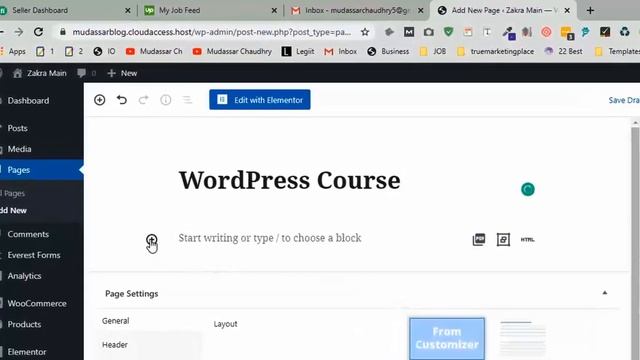The width and height of the screenshot is (640, 360).
Task: Click the browser address bar URL
Action: coord(211,32)
